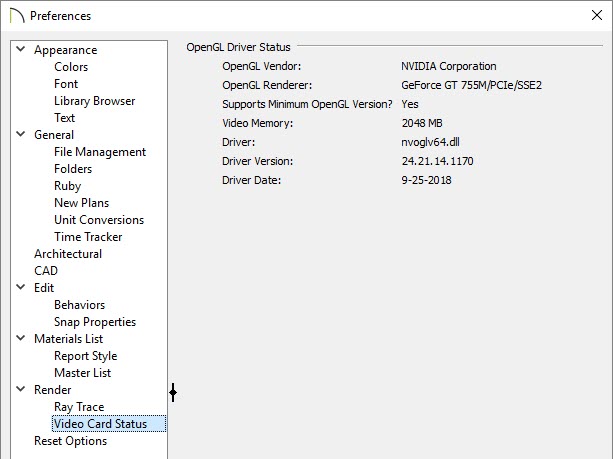The height and width of the screenshot is (459, 613).
Task: Collapse the Render category chevron
Action: tap(21, 389)
